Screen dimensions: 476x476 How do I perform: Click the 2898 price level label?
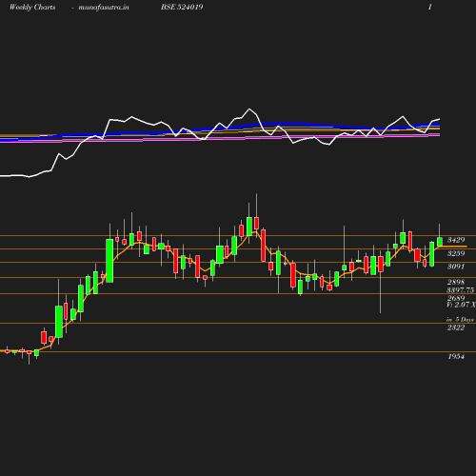[x=456, y=282]
